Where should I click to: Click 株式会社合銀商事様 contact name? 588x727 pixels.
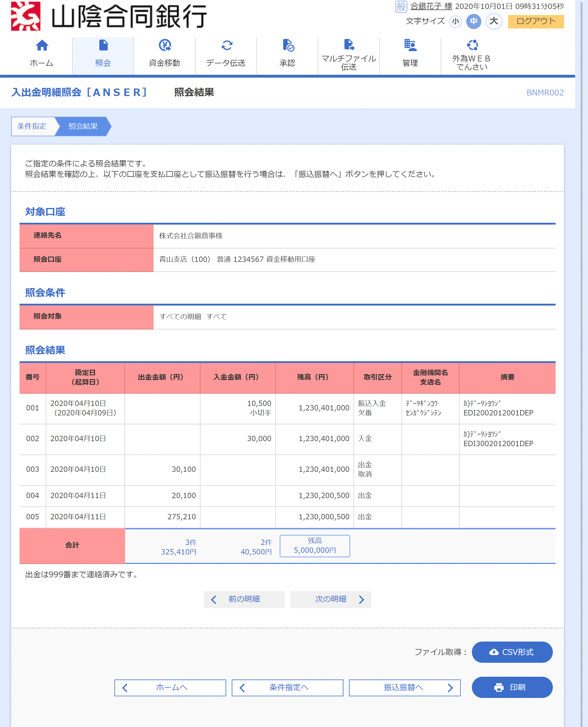(191, 236)
